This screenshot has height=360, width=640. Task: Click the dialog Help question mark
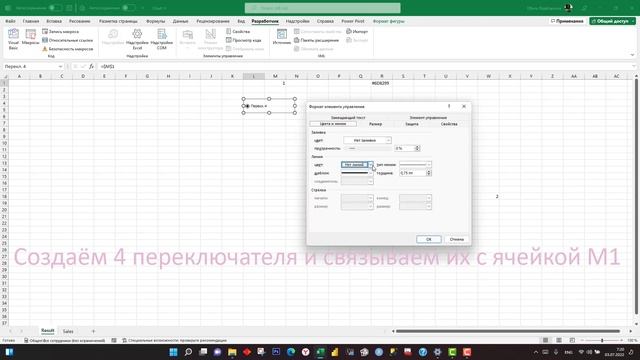(x=449, y=106)
